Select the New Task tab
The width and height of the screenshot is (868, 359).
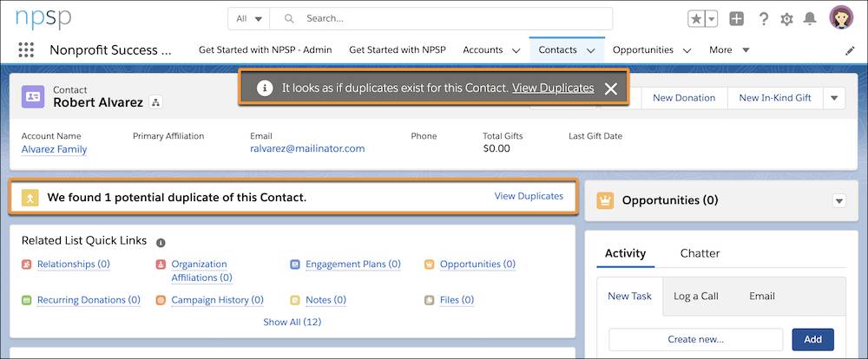[x=629, y=296]
